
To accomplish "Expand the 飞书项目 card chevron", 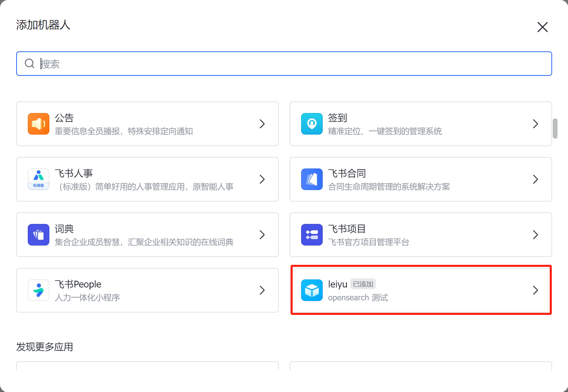I will coord(536,235).
